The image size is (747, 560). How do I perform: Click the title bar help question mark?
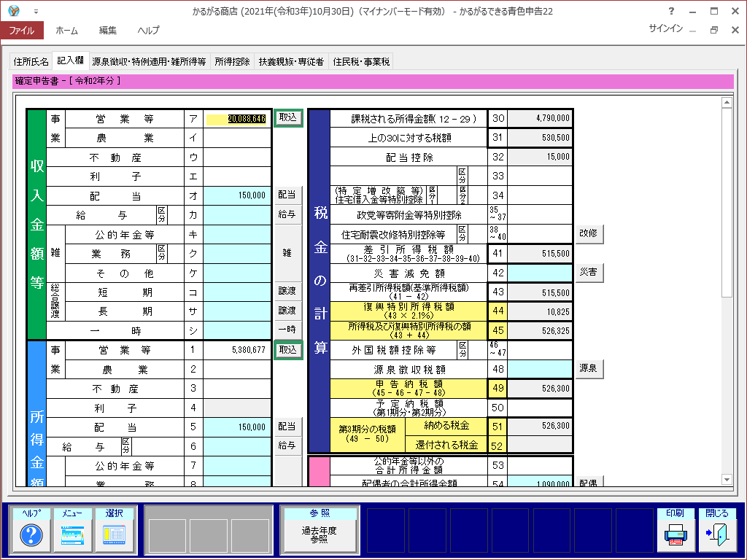click(671, 11)
